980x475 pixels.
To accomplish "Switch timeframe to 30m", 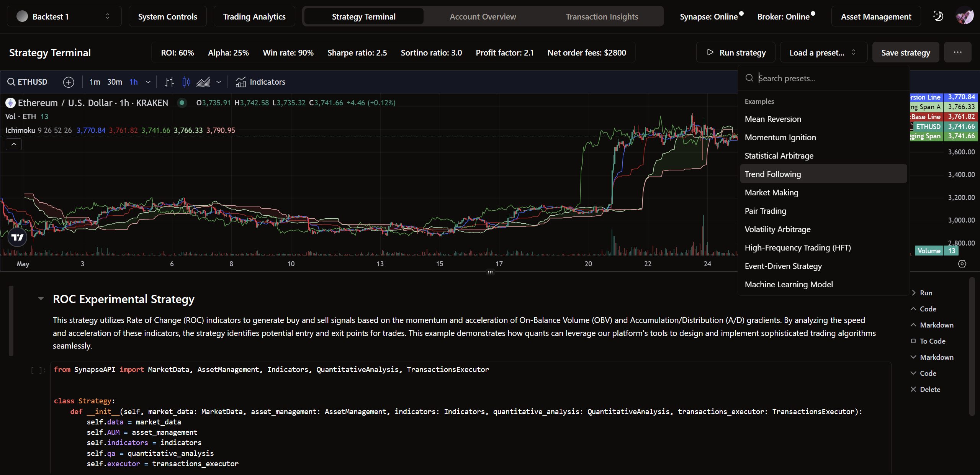I will 115,82.
